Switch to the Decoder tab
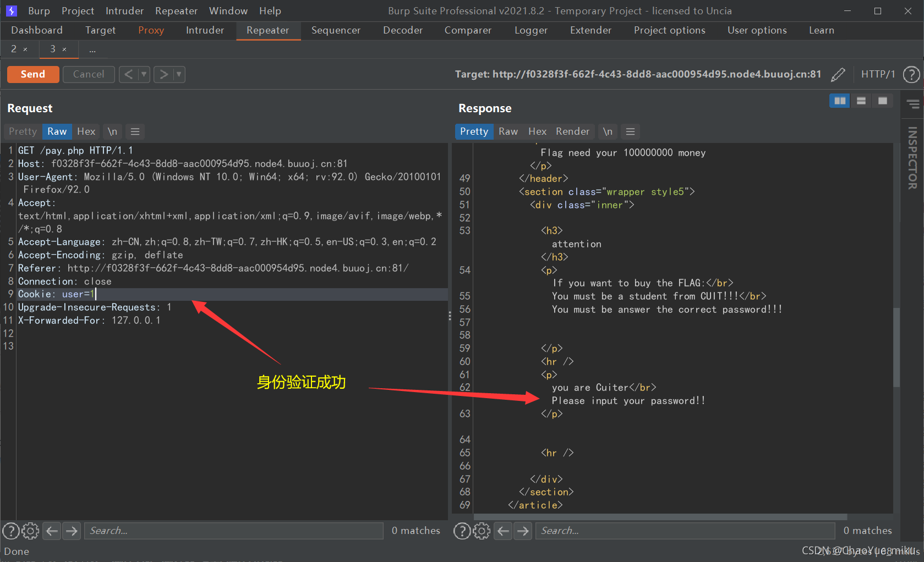Screen dimensions: 924x562 403,30
